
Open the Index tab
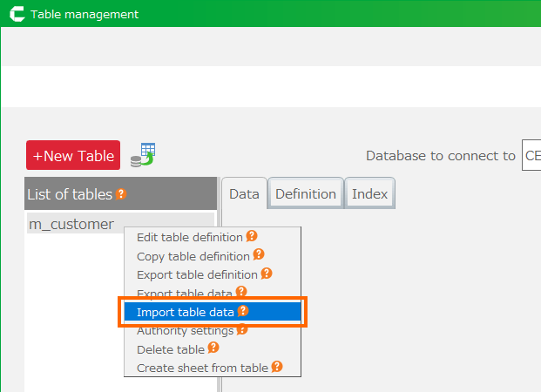[x=369, y=194]
